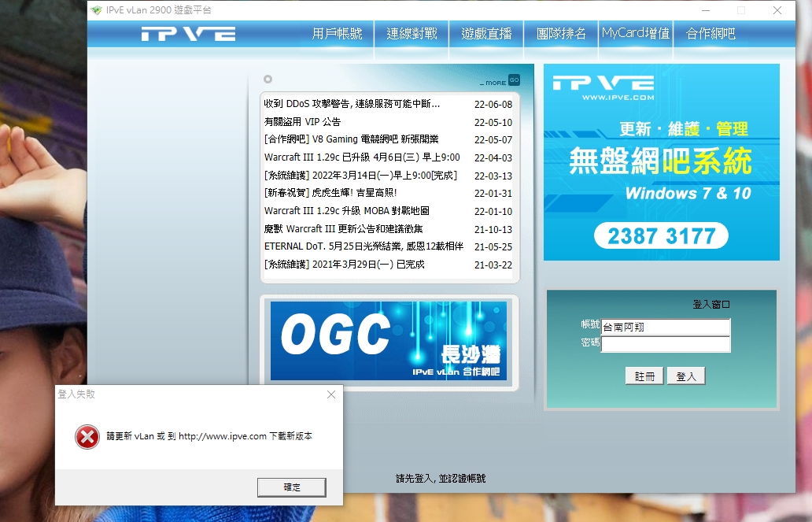Viewport: 812px width, 522px height.
Task: Open the 有關盜用 VIP 公告 news item
Action: coord(302,122)
